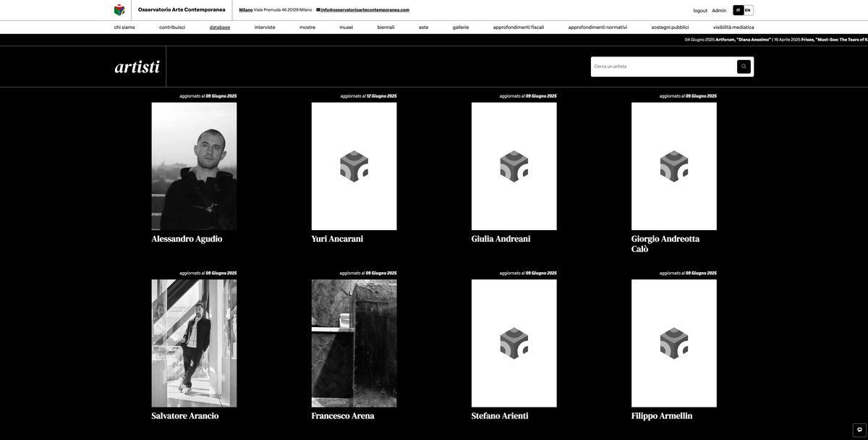Open the database menu item

220,27
